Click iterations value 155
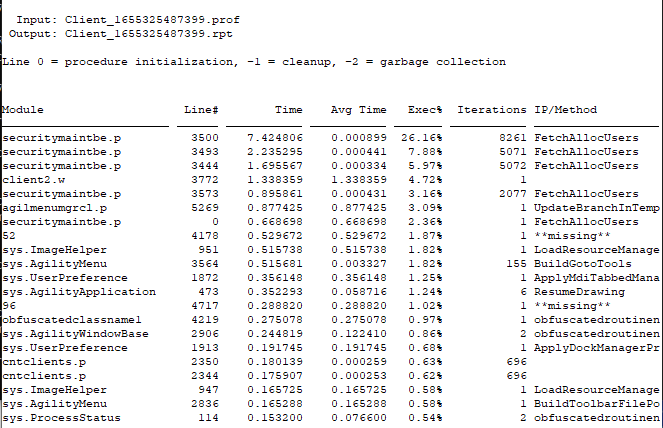663x428 pixels. coord(516,264)
